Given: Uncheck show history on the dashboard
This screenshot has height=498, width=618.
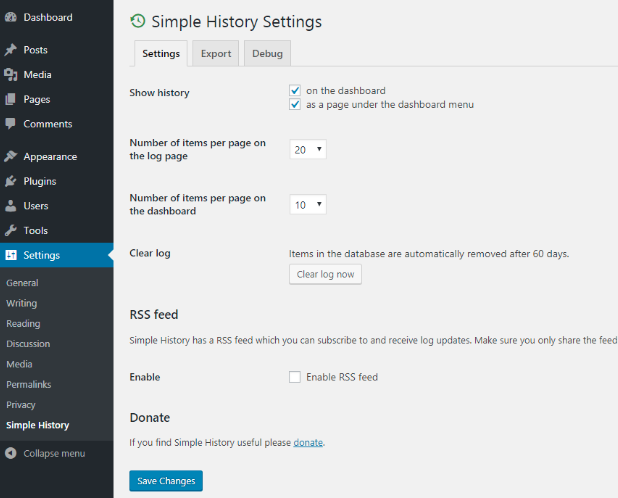Looking at the screenshot, I should click(295, 91).
